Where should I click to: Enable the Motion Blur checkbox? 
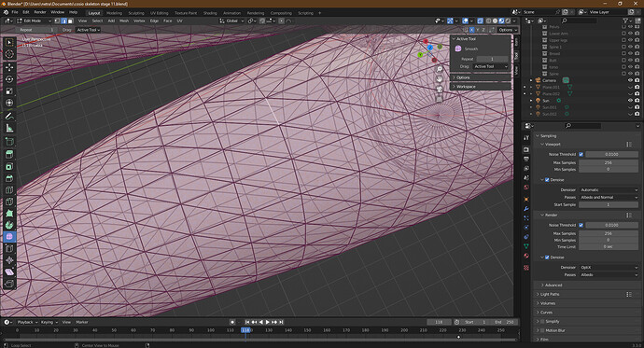pos(542,330)
